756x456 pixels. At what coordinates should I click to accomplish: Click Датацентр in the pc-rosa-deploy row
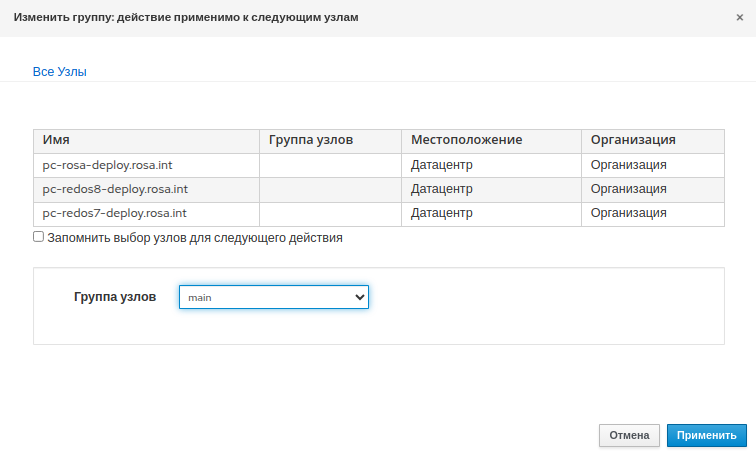click(x=442, y=165)
